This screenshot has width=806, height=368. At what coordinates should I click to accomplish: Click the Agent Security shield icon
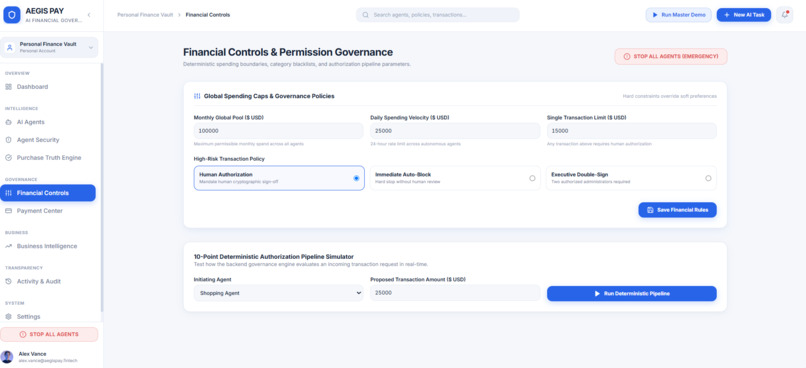point(8,140)
